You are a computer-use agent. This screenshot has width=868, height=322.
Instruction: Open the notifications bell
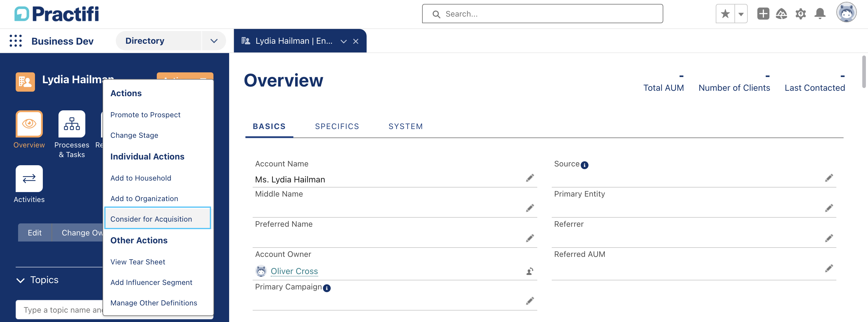point(820,14)
